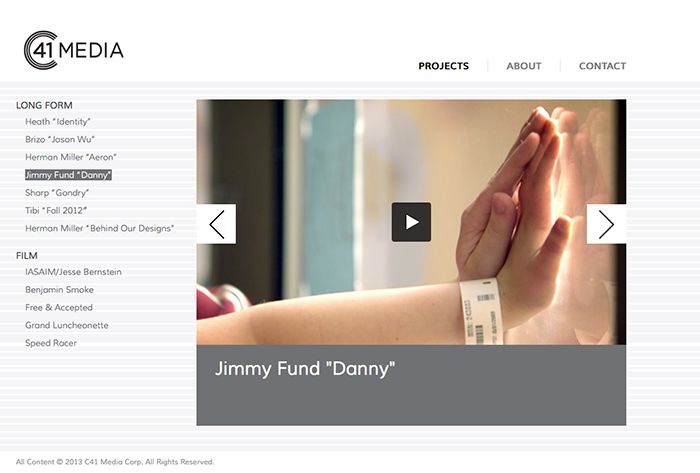Open Herman Miller "Aeron" project
This screenshot has height=473, width=700.
point(71,157)
